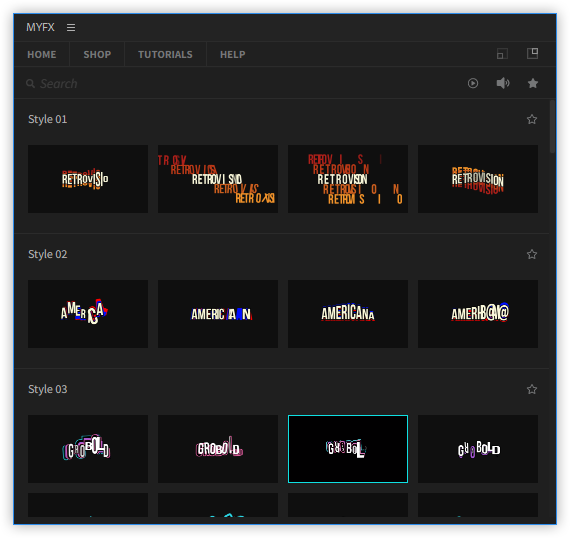The image size is (570, 538).
Task: Go to the HOME tab
Action: pos(42,55)
